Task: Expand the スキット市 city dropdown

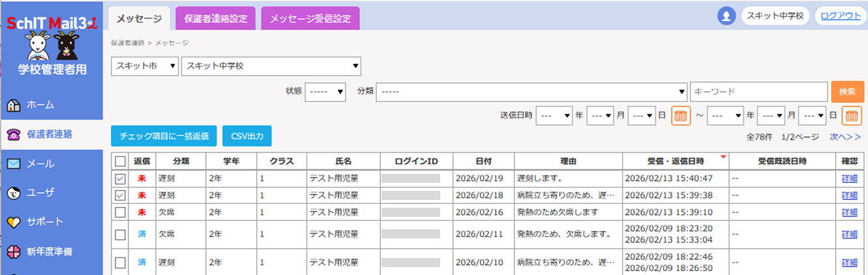Action: coord(145,66)
